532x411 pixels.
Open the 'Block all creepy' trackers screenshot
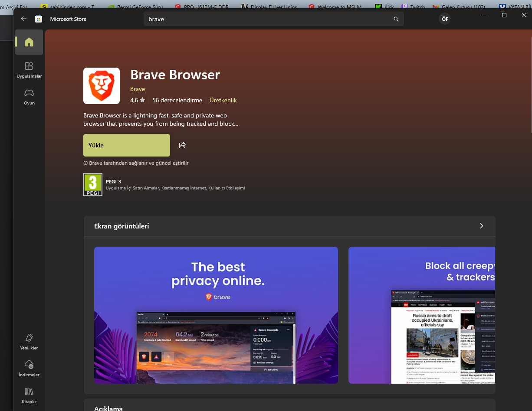pyautogui.click(x=422, y=315)
